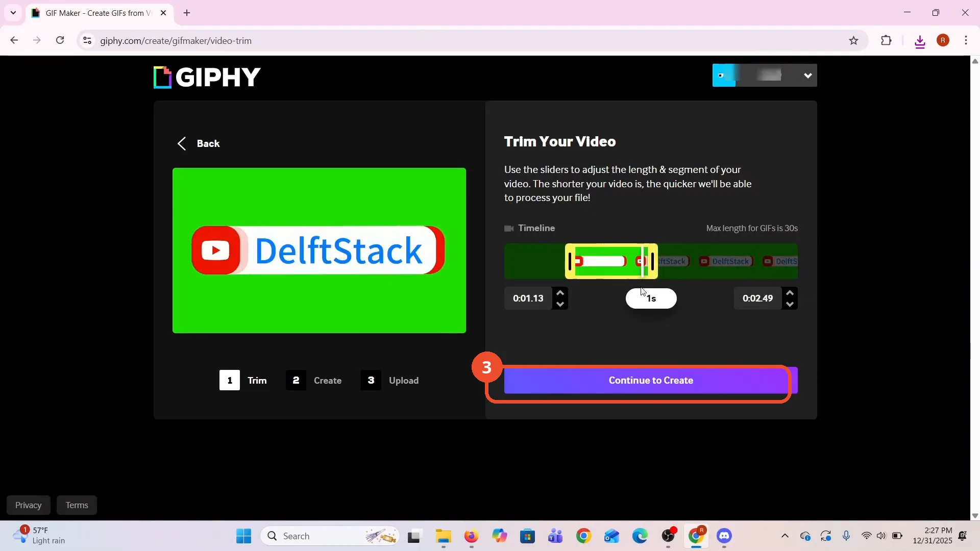This screenshot has width=980, height=551.
Task: Reload the giphy.com page
Action: [x=60, y=40]
